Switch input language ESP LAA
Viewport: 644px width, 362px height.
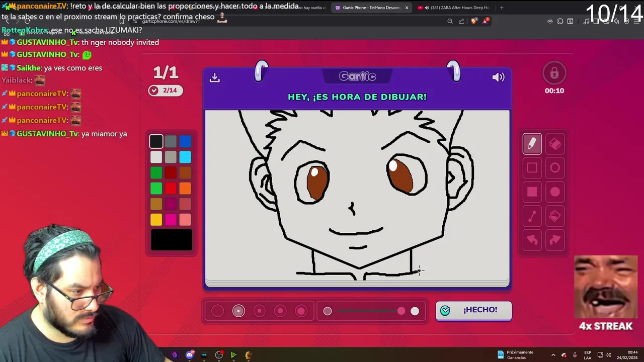tap(587, 355)
